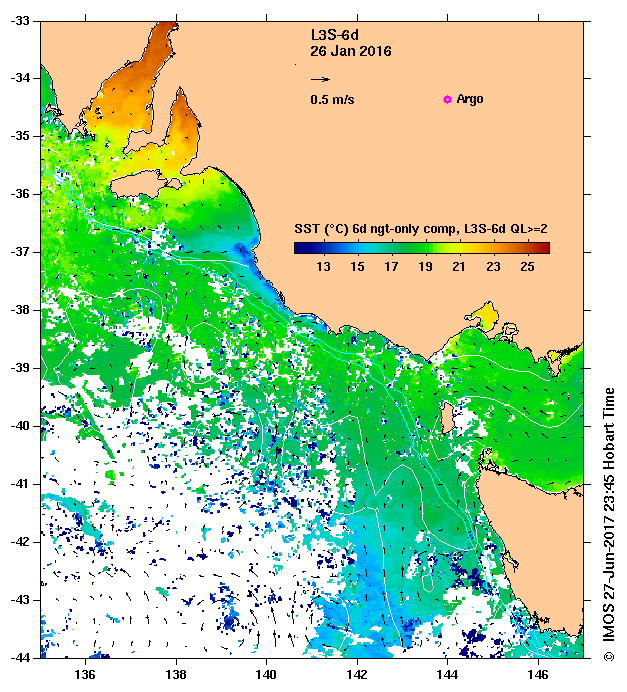The height and width of the screenshot is (692, 627).
Task: Click longitude axis label '140'
Action: [x=266, y=675]
